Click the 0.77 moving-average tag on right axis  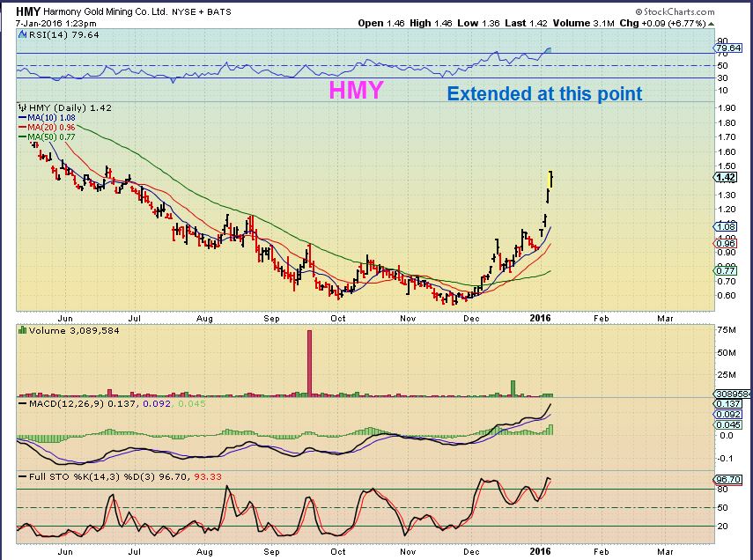(x=726, y=271)
